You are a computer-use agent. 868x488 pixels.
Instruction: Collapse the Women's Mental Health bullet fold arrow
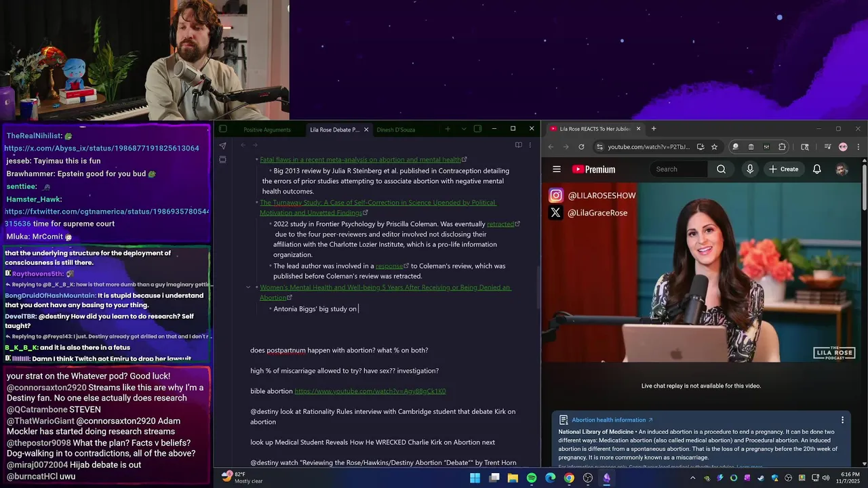pyautogui.click(x=248, y=287)
